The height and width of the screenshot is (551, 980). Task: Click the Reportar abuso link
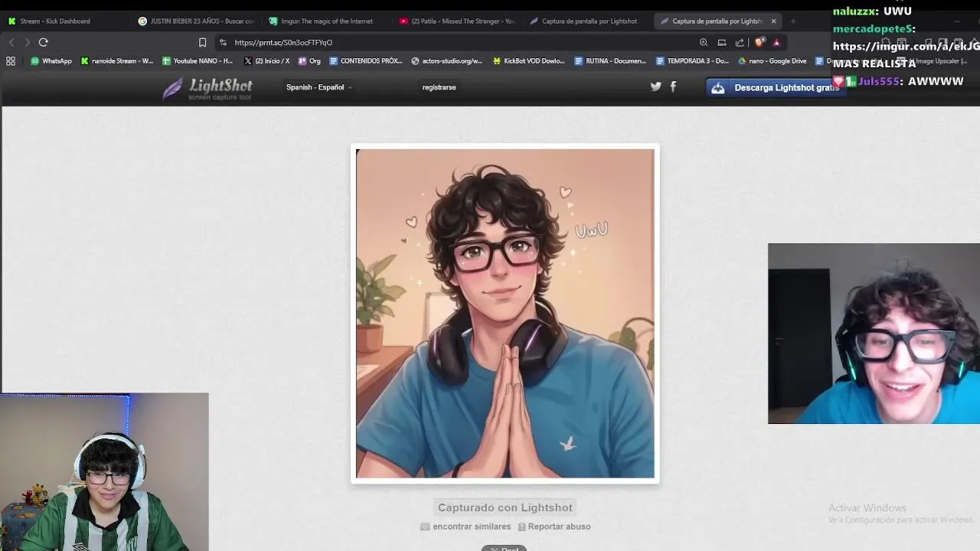[554, 527]
